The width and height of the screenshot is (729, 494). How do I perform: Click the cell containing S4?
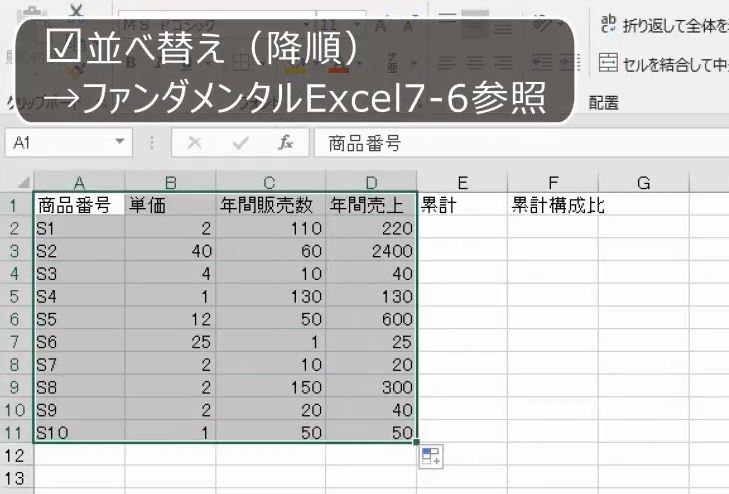tap(79, 296)
